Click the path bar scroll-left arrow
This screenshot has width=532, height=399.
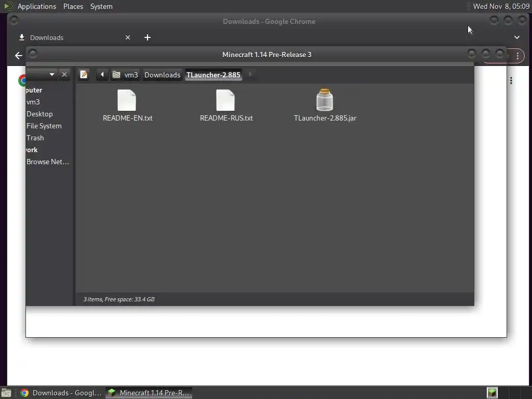point(102,74)
